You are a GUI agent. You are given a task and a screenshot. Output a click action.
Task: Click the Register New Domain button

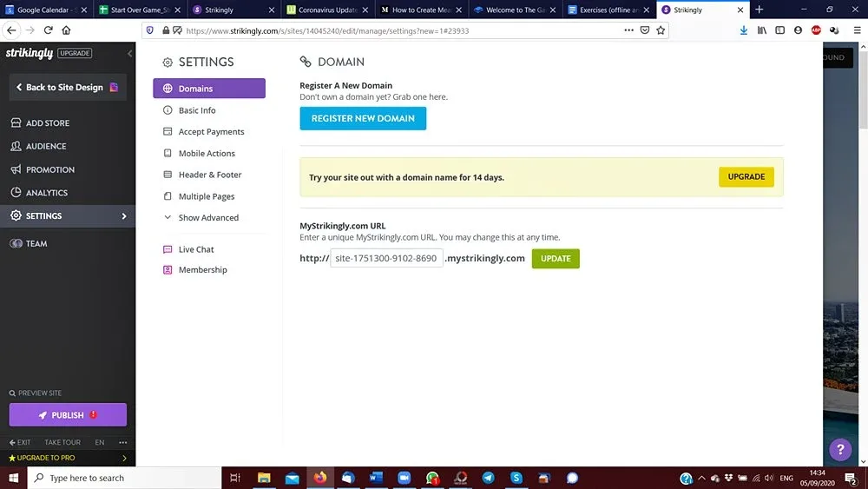point(363,118)
